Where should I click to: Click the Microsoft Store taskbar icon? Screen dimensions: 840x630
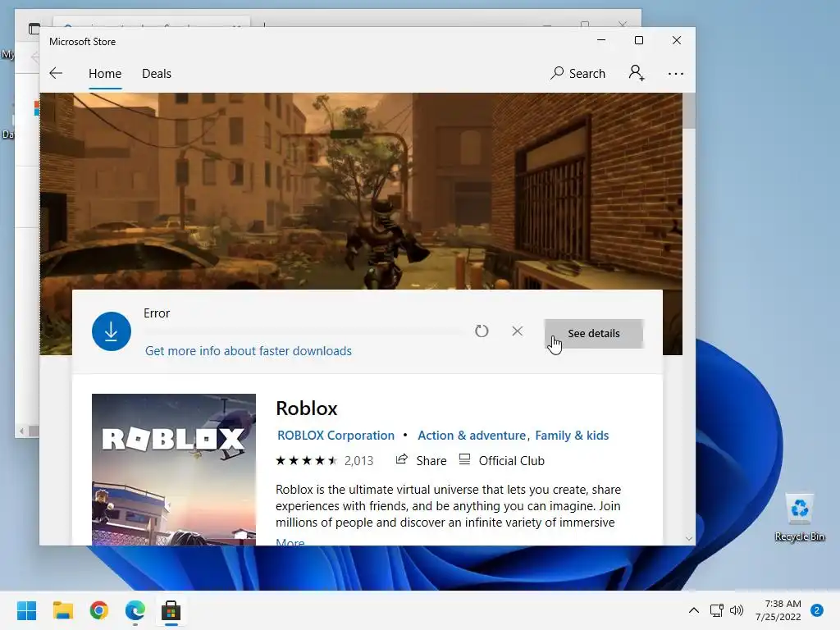171,610
